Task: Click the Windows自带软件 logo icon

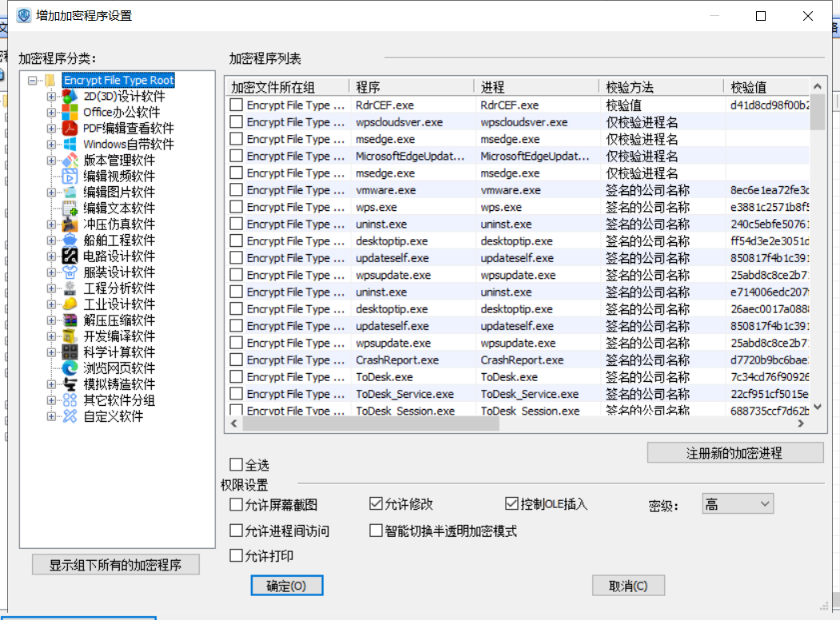Action: click(70, 145)
